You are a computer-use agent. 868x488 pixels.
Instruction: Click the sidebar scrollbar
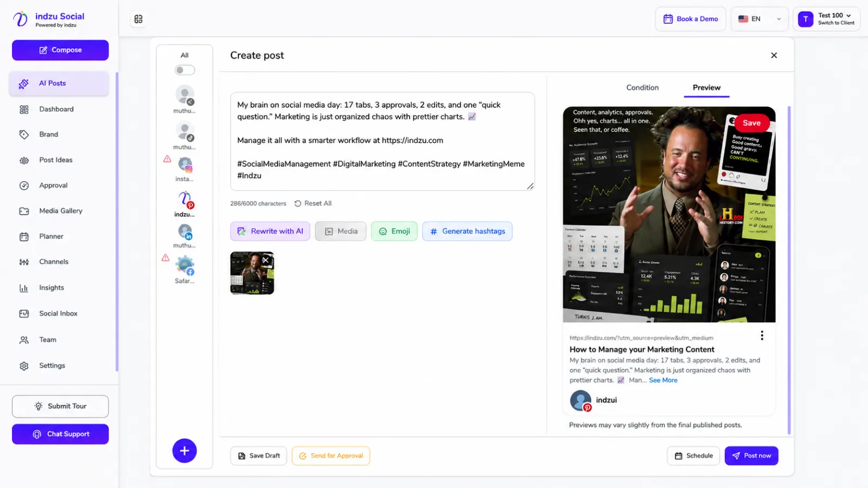pos(117,222)
